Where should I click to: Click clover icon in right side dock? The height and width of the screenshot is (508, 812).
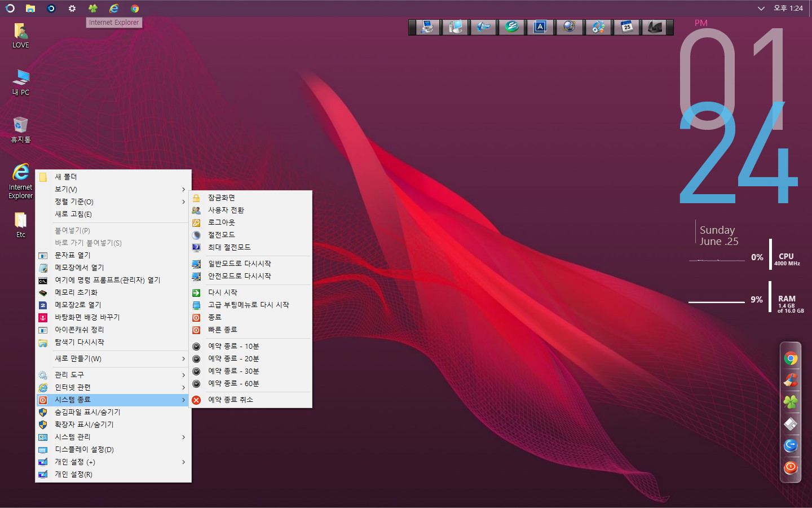(x=791, y=402)
